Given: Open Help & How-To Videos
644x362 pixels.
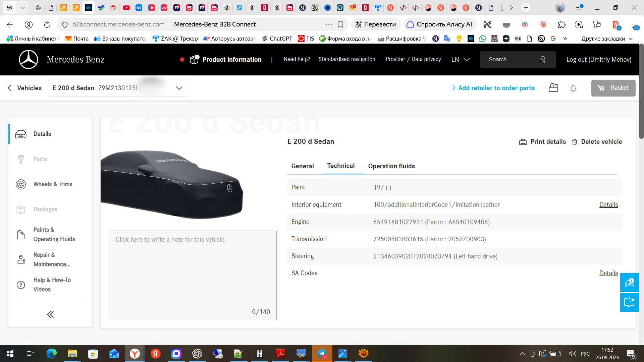Looking at the screenshot, I should coord(50,285).
